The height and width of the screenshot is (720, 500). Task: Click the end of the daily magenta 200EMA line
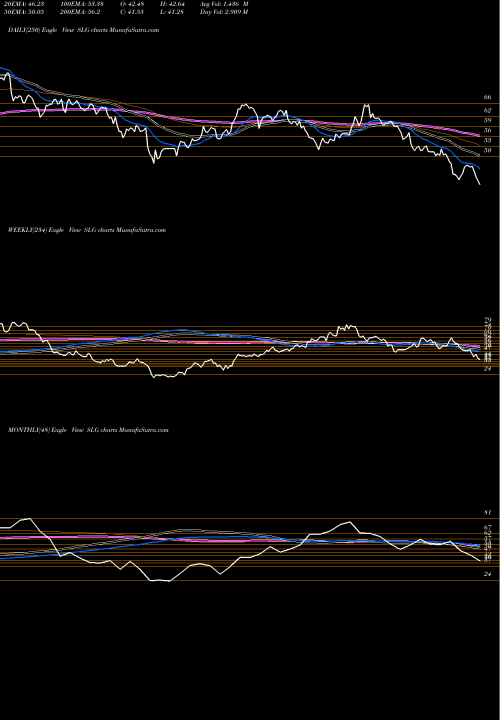click(x=479, y=136)
